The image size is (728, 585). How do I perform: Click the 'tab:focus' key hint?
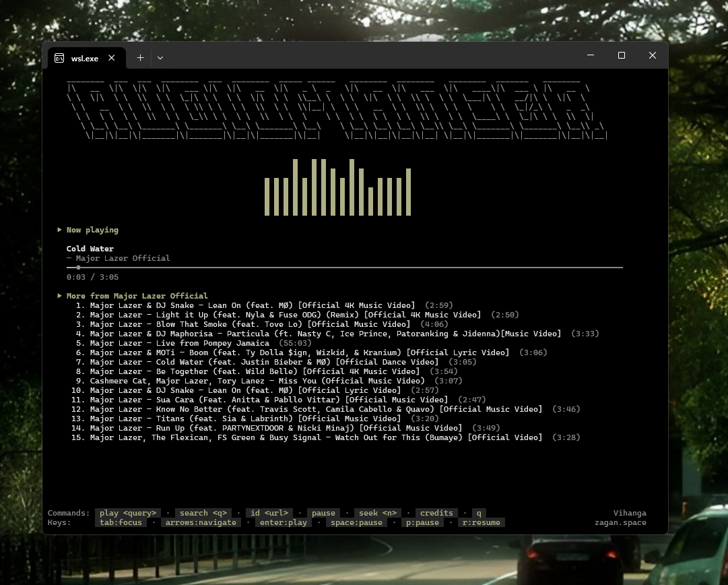tap(121, 522)
